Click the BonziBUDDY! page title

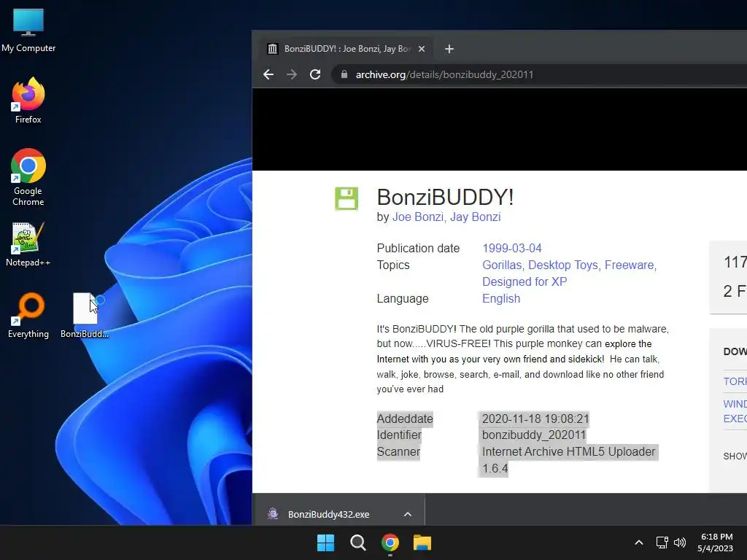point(445,197)
